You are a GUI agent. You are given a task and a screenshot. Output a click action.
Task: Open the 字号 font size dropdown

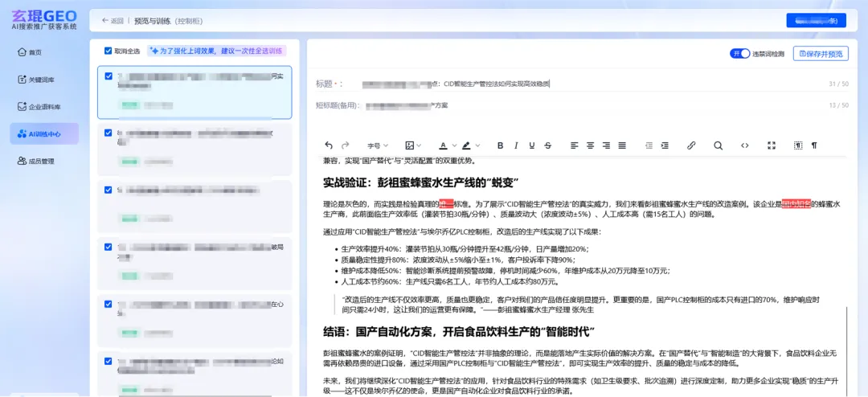tap(378, 145)
